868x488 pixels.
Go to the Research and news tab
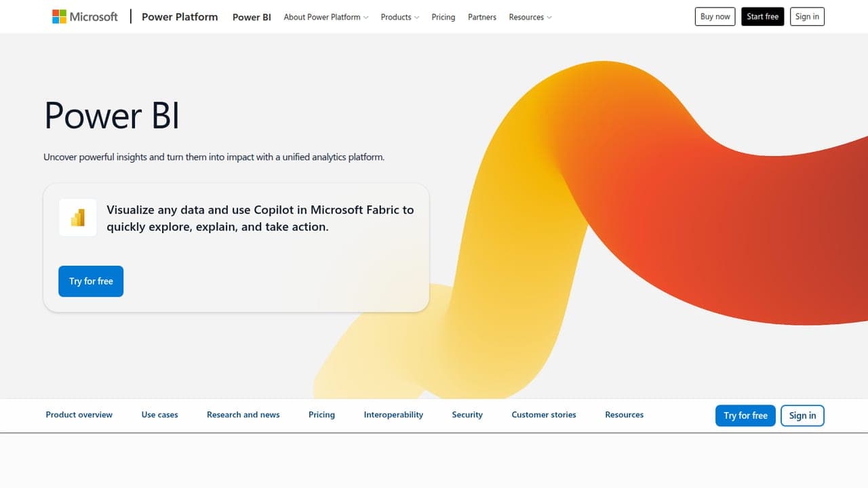[243, 415]
